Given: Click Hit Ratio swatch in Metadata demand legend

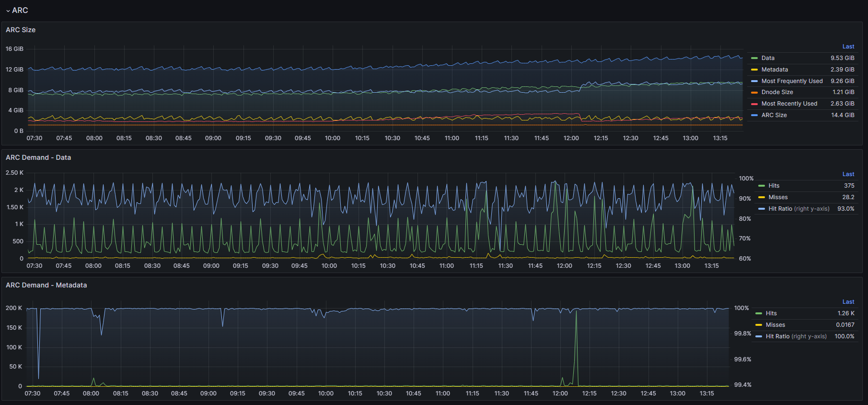Looking at the screenshot, I should click(759, 336).
